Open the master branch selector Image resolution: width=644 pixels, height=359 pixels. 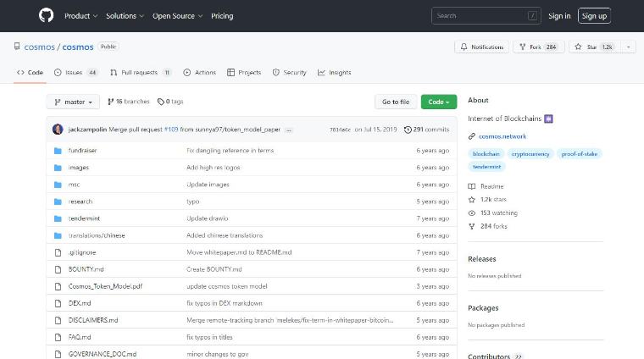(x=73, y=102)
